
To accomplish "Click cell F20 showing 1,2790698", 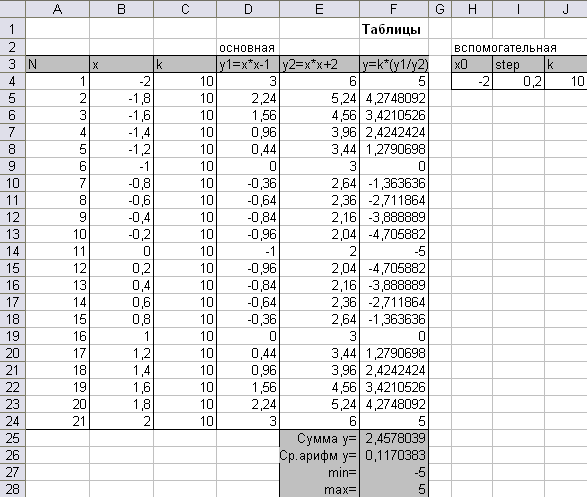I will (394, 353).
